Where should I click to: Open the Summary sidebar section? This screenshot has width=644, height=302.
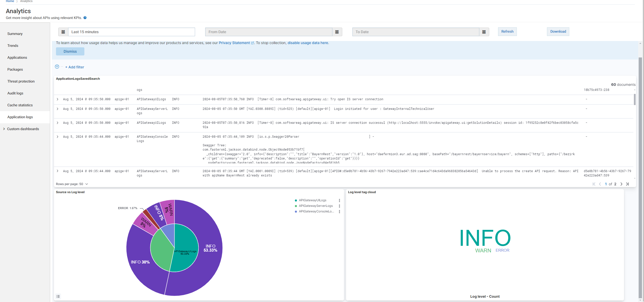click(15, 33)
